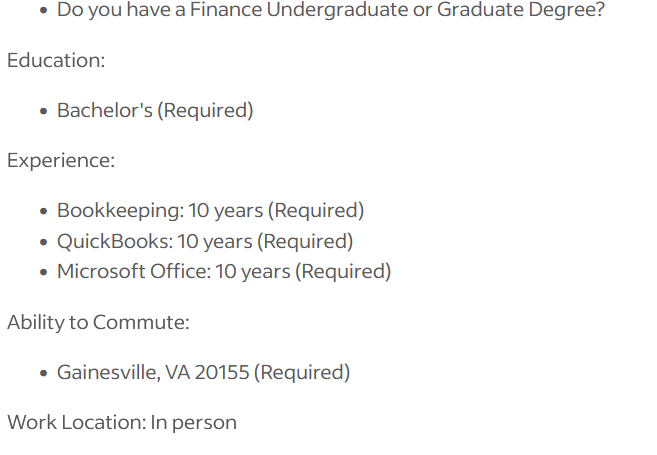The image size is (657, 455).
Task: Select the Experience heading
Action: 61,160
